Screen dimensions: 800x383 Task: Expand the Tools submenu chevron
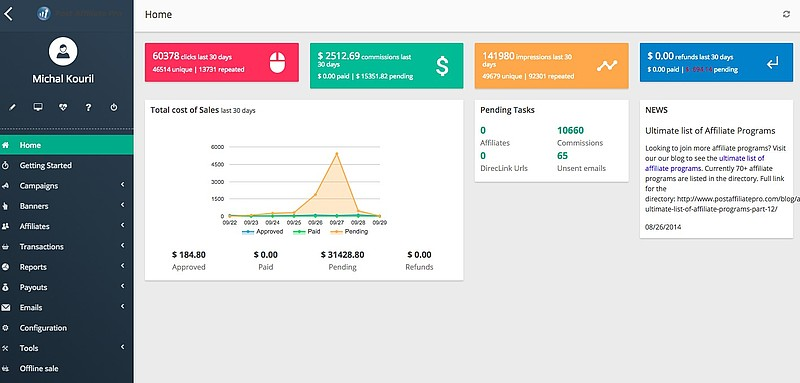coord(122,347)
